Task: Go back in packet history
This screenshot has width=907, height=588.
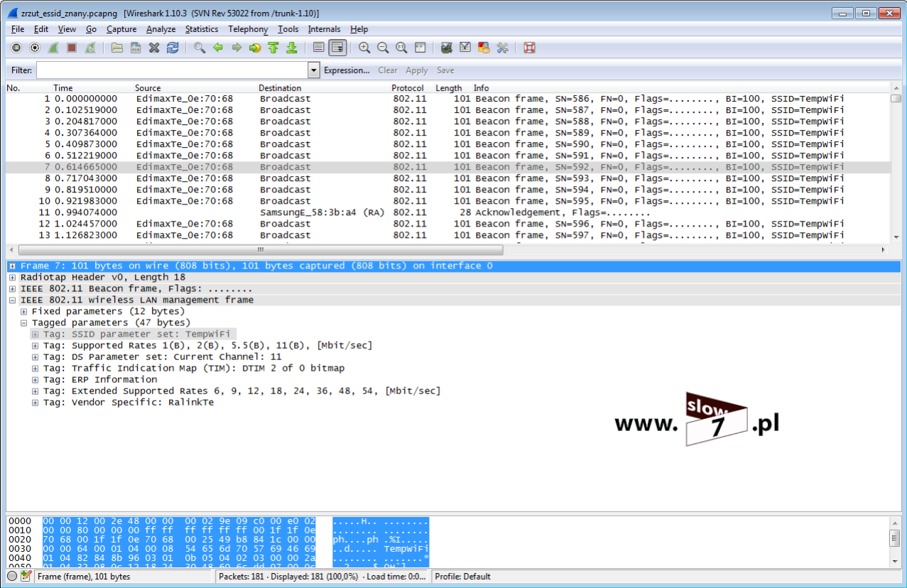Action: 218,48
